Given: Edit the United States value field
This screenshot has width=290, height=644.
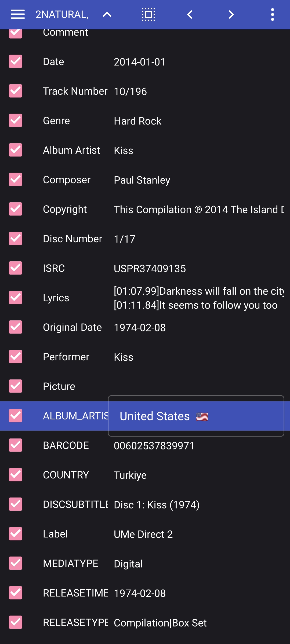Looking at the screenshot, I should tap(196, 416).
